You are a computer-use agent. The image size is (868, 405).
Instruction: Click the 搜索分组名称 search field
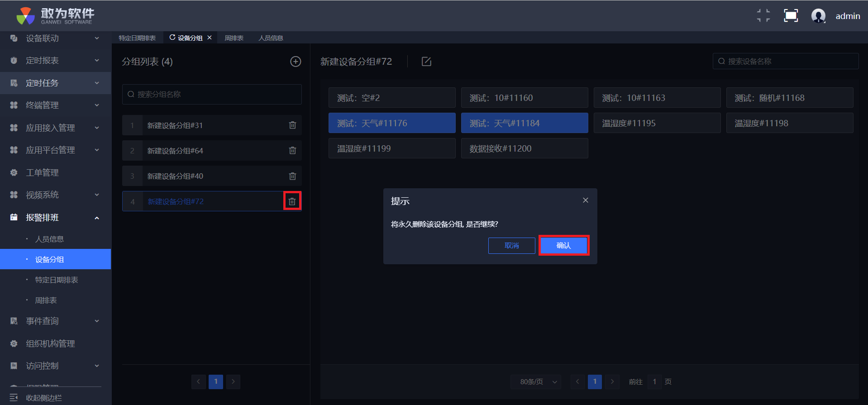click(x=212, y=94)
